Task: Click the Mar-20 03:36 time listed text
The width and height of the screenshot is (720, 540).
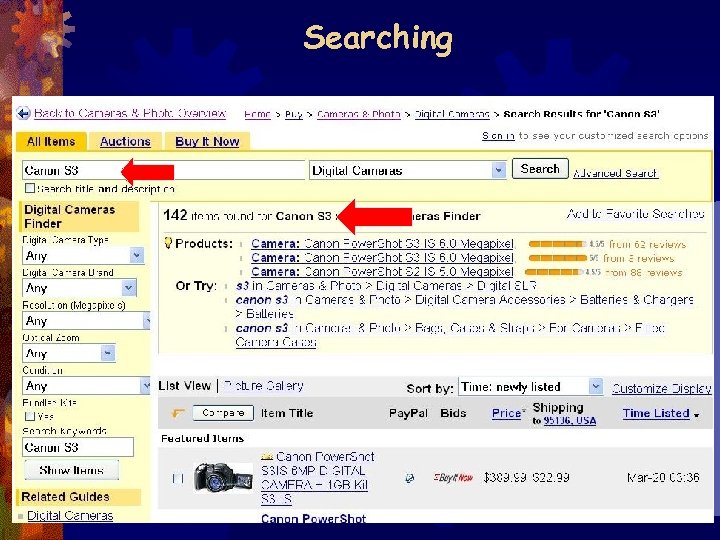Action: [x=663, y=478]
